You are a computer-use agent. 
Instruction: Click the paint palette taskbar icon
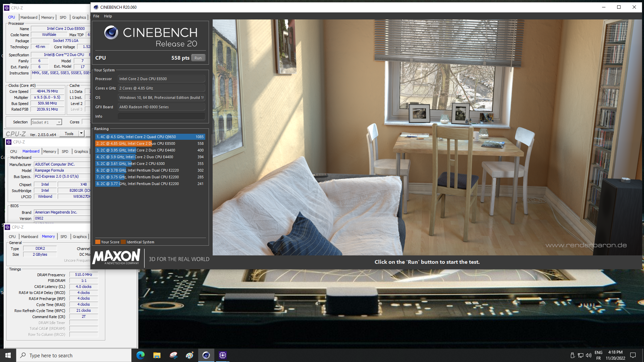point(190,355)
